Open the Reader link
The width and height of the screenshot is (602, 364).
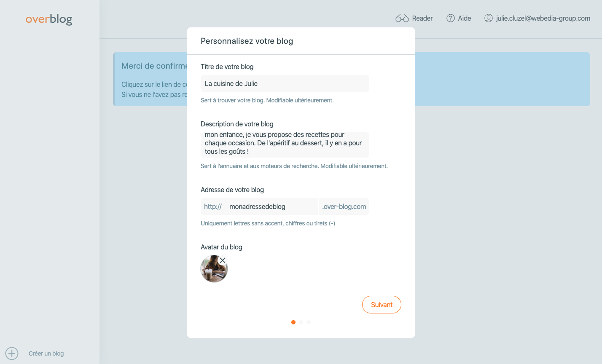tap(414, 18)
